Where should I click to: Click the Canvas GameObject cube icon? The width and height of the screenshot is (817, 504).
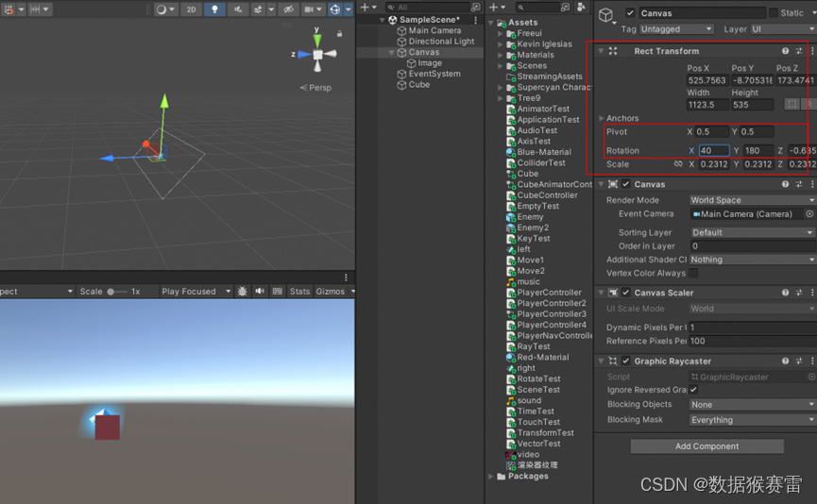605,14
